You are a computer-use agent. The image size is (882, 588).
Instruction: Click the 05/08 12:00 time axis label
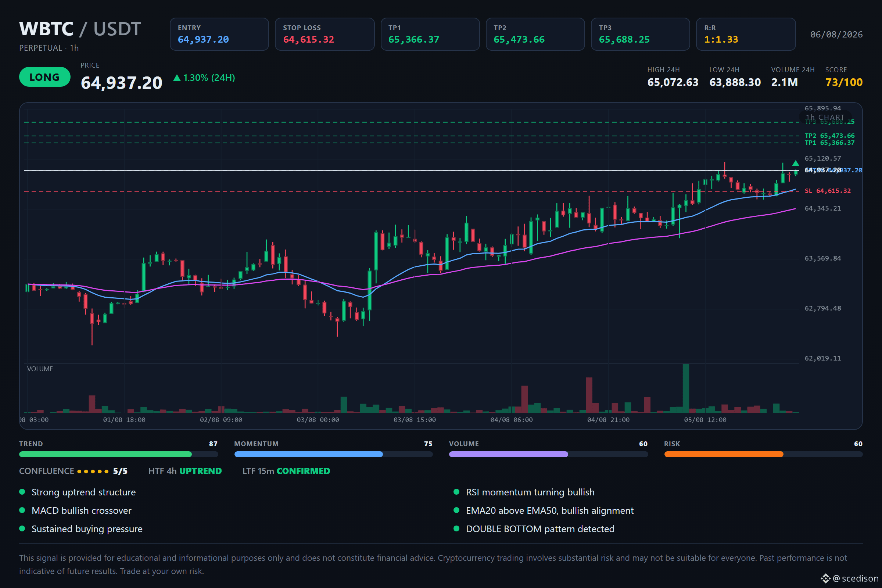tap(705, 420)
